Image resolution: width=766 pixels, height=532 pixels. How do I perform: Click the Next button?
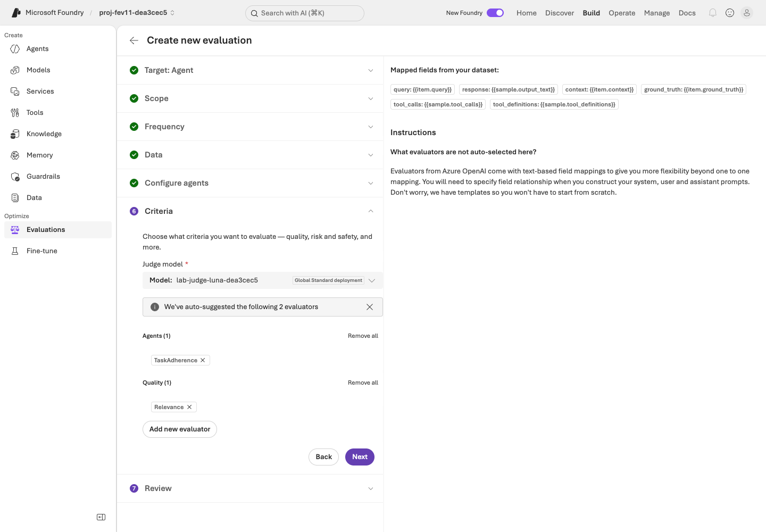coord(360,457)
